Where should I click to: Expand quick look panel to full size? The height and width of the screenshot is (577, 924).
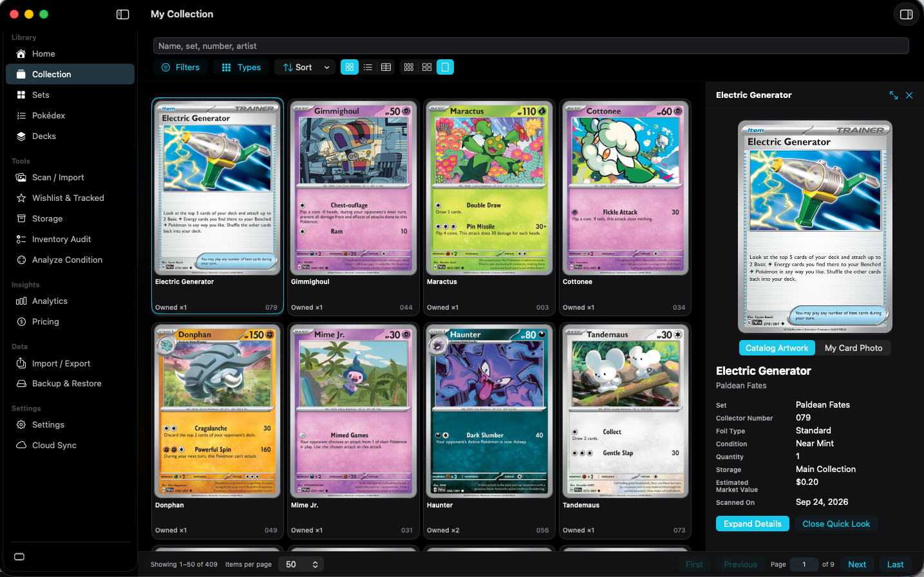pos(894,95)
